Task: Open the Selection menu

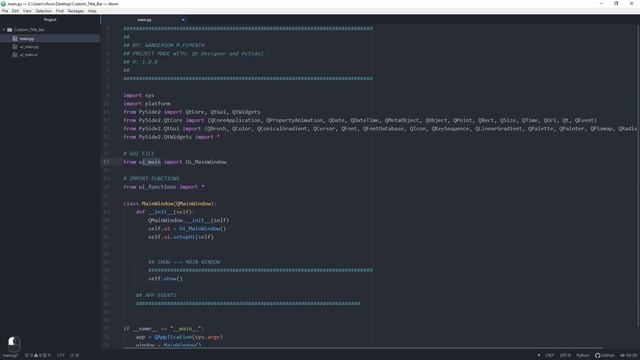Action: pos(43,11)
